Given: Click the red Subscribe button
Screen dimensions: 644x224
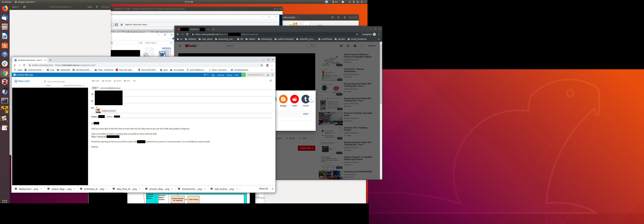Looking at the screenshot, I should [306, 148].
